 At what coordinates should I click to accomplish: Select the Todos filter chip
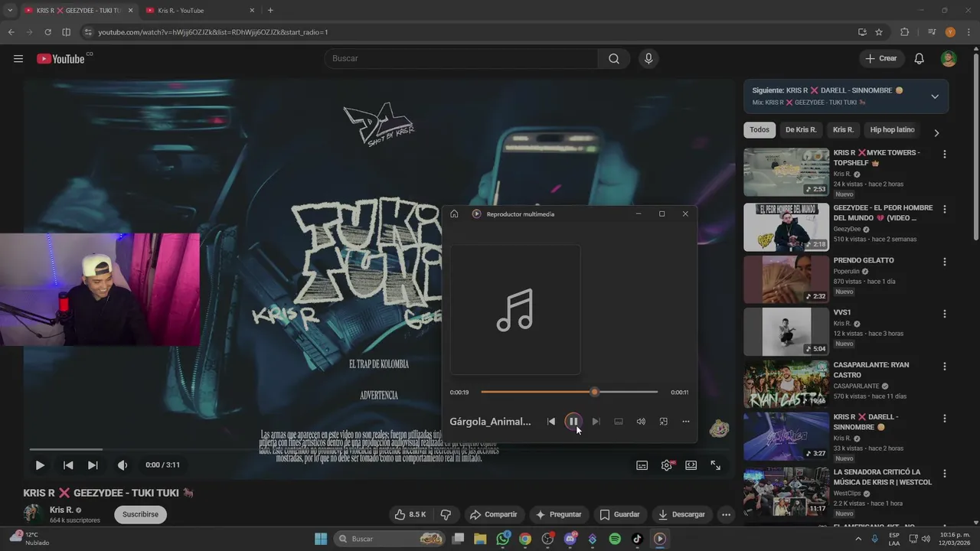click(x=759, y=130)
